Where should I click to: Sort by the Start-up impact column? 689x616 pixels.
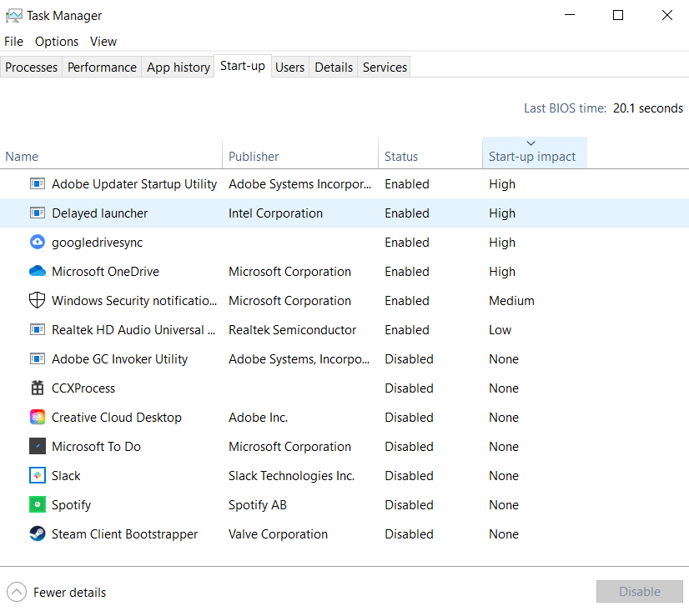[x=532, y=156]
